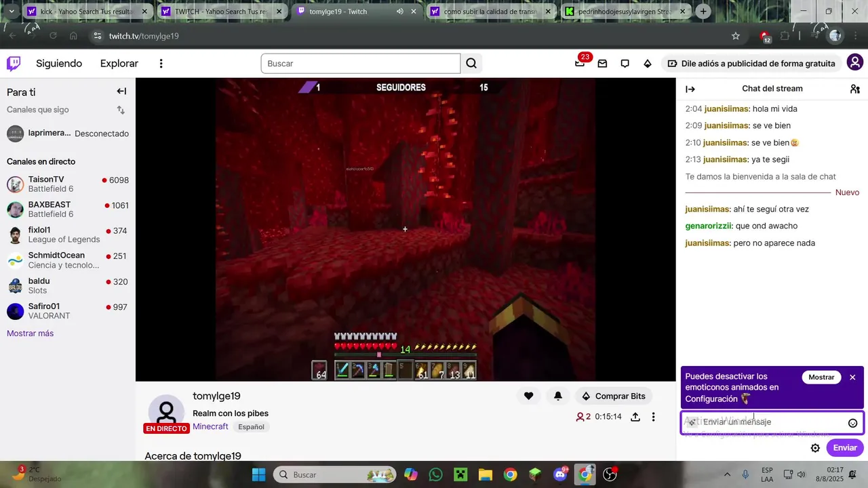Screen dimensions: 868x488
Task: Open OBS Studio from the taskbar
Action: click(x=610, y=474)
